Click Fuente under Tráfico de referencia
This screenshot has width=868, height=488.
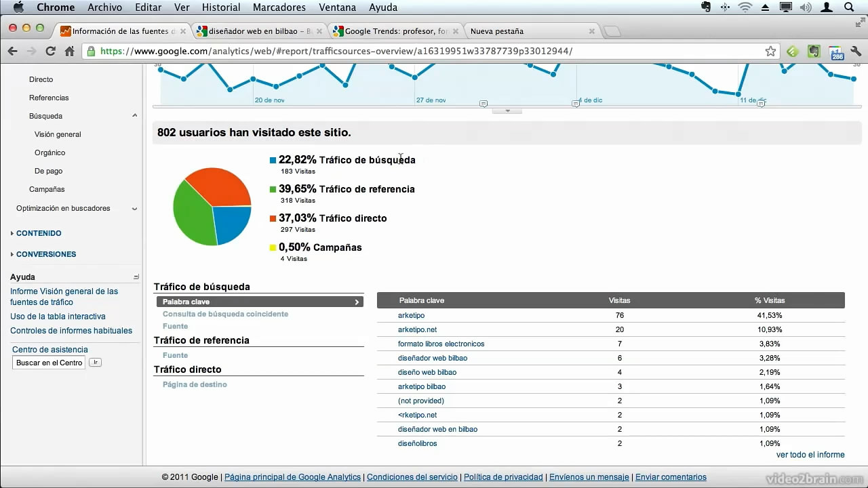[x=175, y=355]
